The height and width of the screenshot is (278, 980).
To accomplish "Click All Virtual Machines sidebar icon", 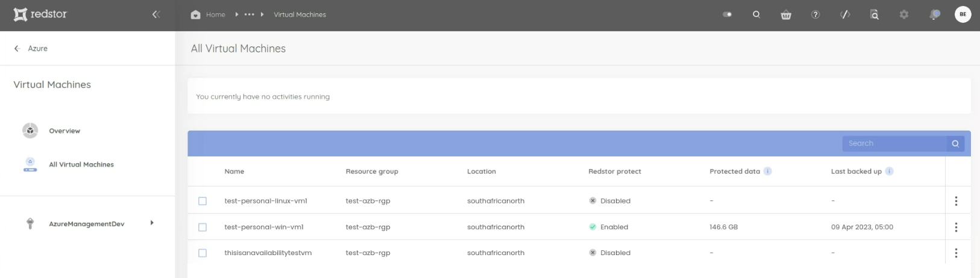I will coord(30,164).
